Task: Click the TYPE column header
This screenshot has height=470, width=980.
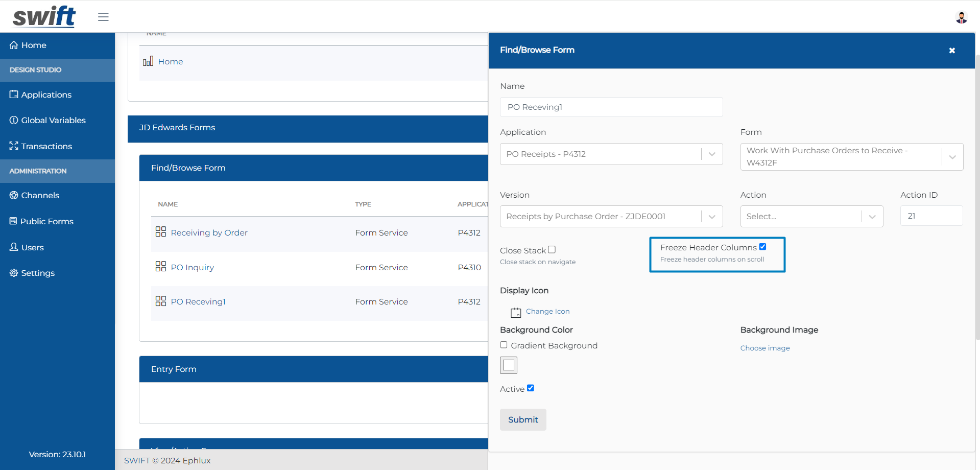Action: coord(363,204)
